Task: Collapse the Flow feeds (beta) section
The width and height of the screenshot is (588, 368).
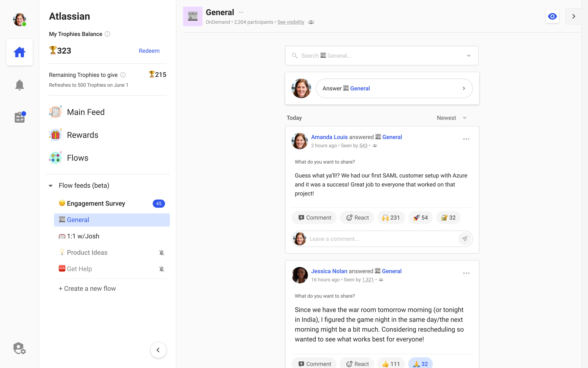Action: click(x=50, y=186)
